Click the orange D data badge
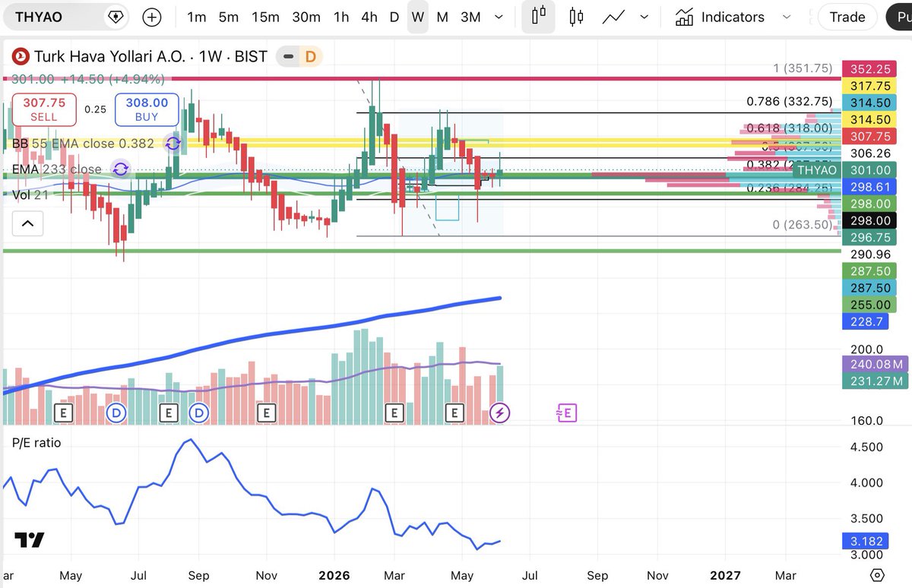Screen dimensions: 912x588 coord(310,56)
